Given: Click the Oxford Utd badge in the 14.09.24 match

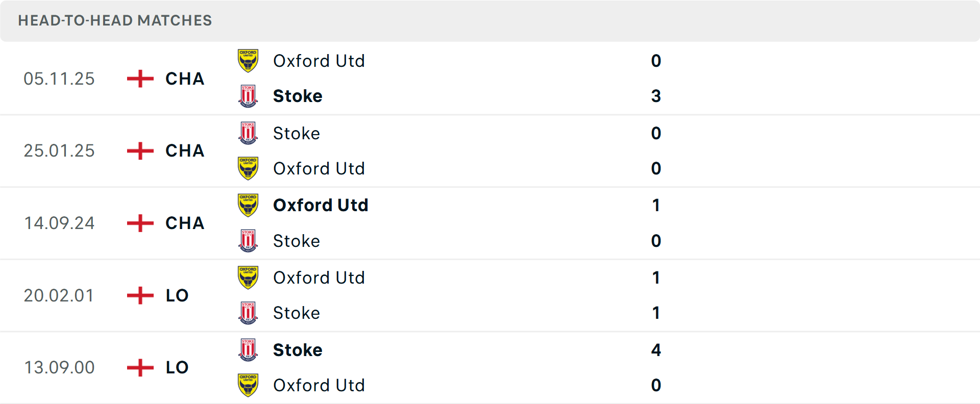Looking at the screenshot, I should pos(248,205).
